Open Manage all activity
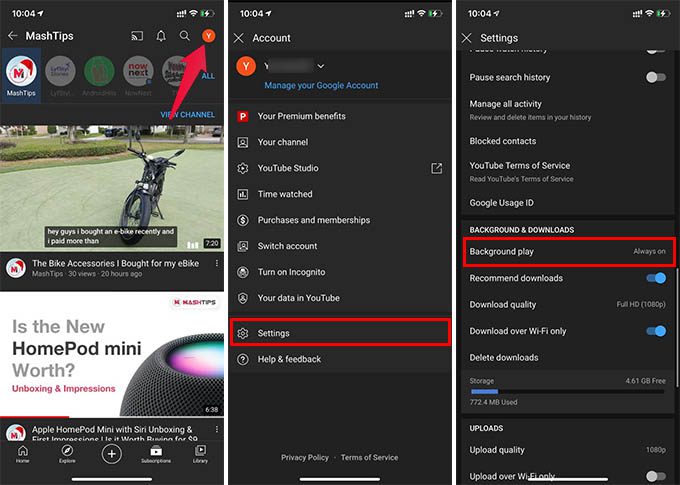 tap(568, 110)
